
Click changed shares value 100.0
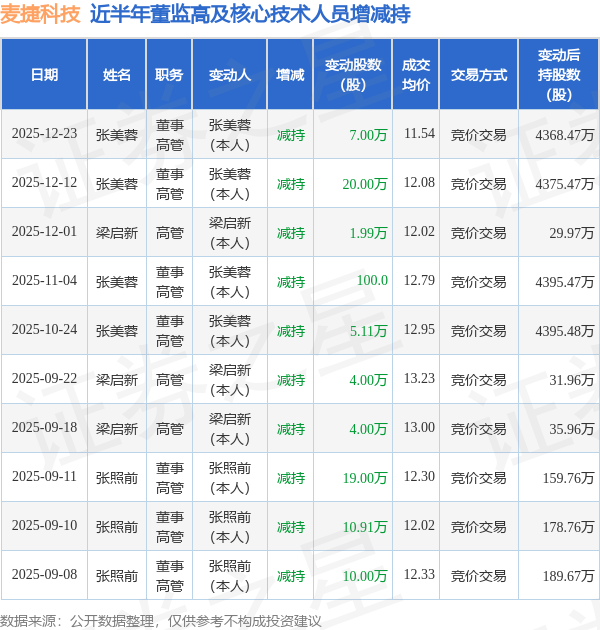point(372,280)
